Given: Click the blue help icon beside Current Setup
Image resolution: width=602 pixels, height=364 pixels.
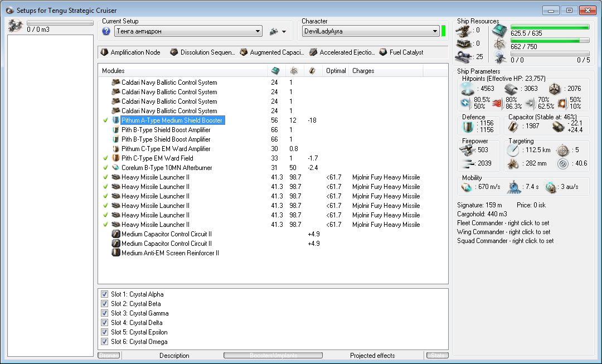Looking at the screenshot, I should [x=106, y=31].
